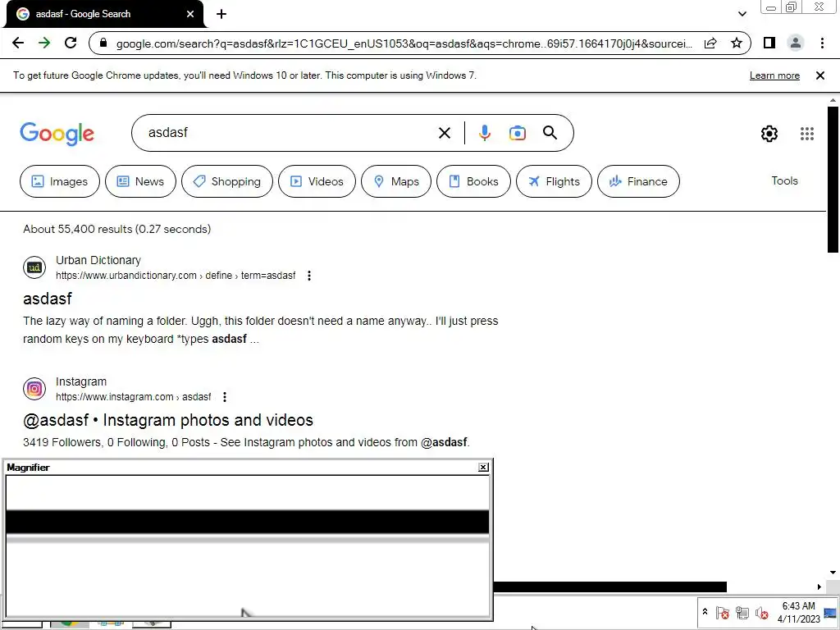
Task: Click the About 55,400 results text
Action: pyautogui.click(x=116, y=230)
